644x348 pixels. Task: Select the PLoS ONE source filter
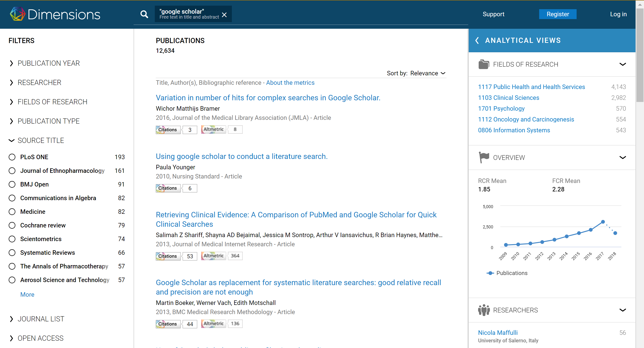coord(12,157)
